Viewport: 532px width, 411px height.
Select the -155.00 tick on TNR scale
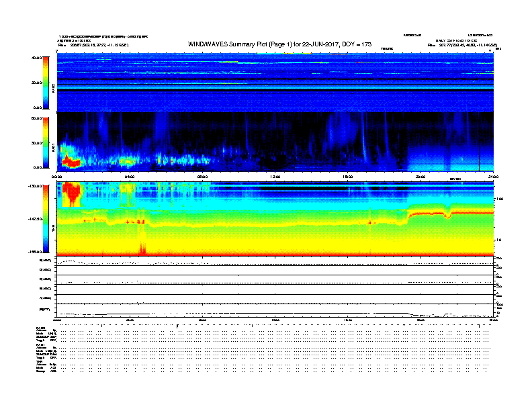click(x=35, y=252)
